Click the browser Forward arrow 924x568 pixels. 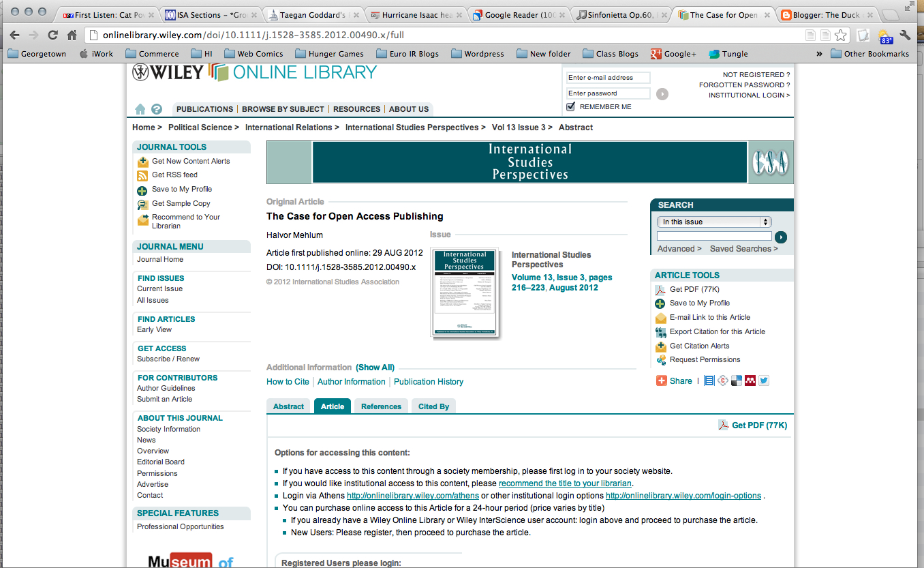click(33, 35)
